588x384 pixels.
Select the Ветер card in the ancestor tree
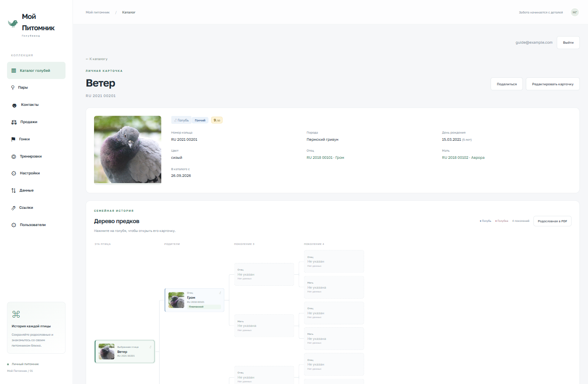pos(125,351)
